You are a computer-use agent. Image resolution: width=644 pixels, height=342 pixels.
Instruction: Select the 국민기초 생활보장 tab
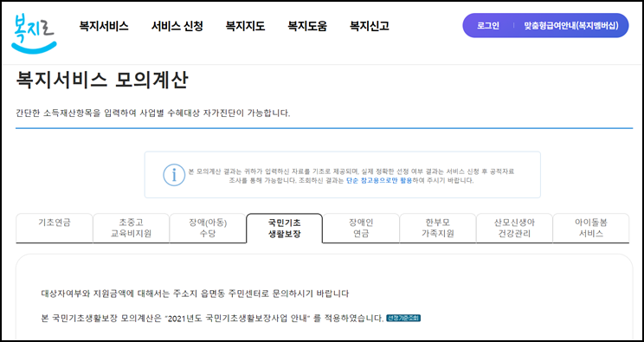click(284, 228)
